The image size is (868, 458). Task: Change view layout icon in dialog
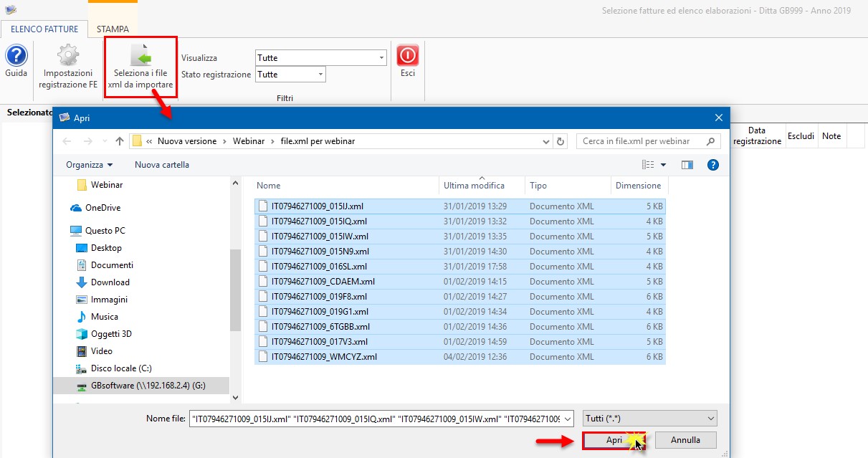click(x=649, y=165)
